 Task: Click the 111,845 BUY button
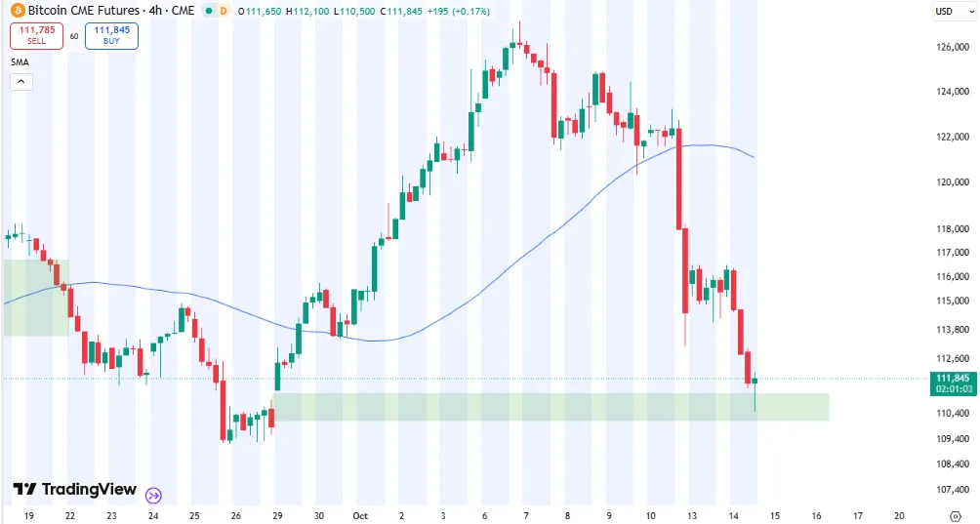click(111, 35)
